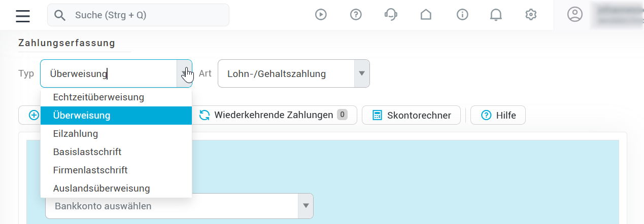Pick Firmenlastschrift from the list
The image size is (644, 224).
[x=90, y=170]
